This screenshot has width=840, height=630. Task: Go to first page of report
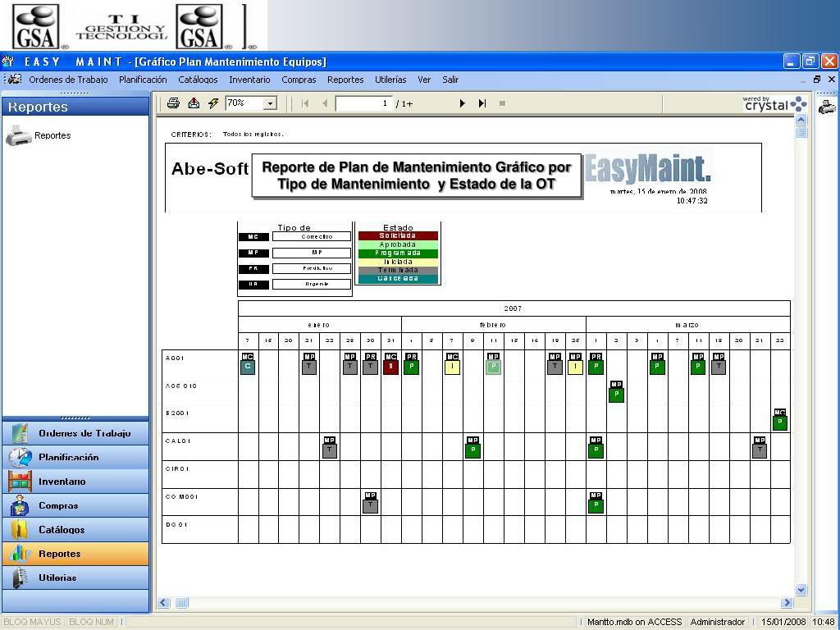click(x=305, y=103)
